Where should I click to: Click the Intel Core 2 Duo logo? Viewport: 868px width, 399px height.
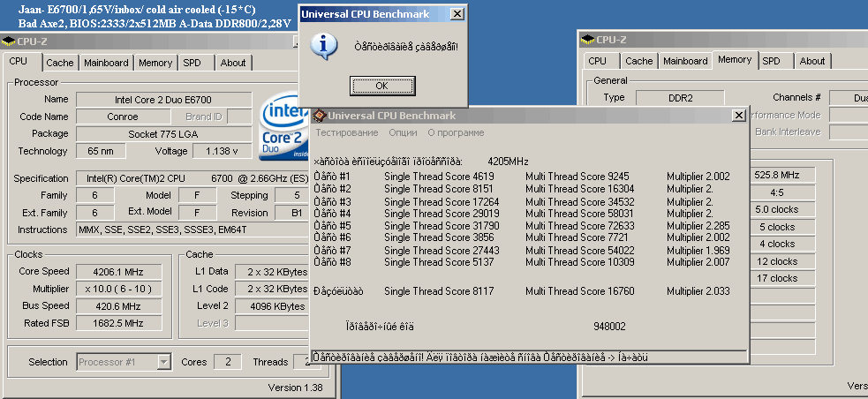click(283, 126)
